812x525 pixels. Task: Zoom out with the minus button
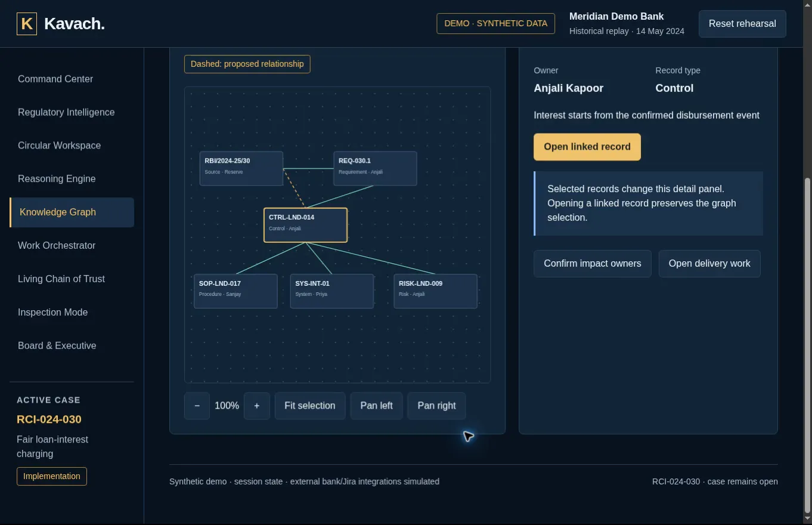coord(197,406)
